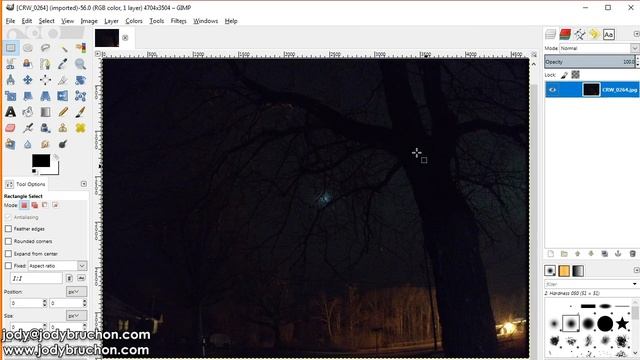Select the Clone stamp tool
The image size is (640, 360).
point(63,128)
